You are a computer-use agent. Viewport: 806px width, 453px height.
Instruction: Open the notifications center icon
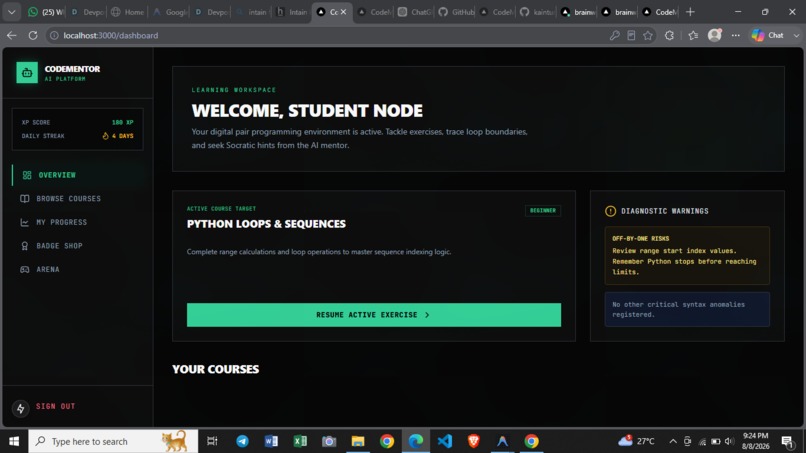[787, 441]
